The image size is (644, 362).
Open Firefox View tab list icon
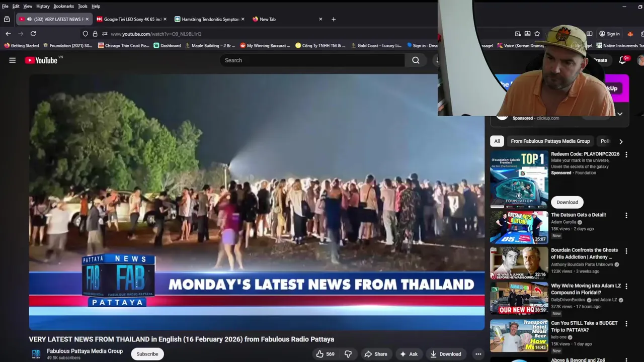point(7,19)
